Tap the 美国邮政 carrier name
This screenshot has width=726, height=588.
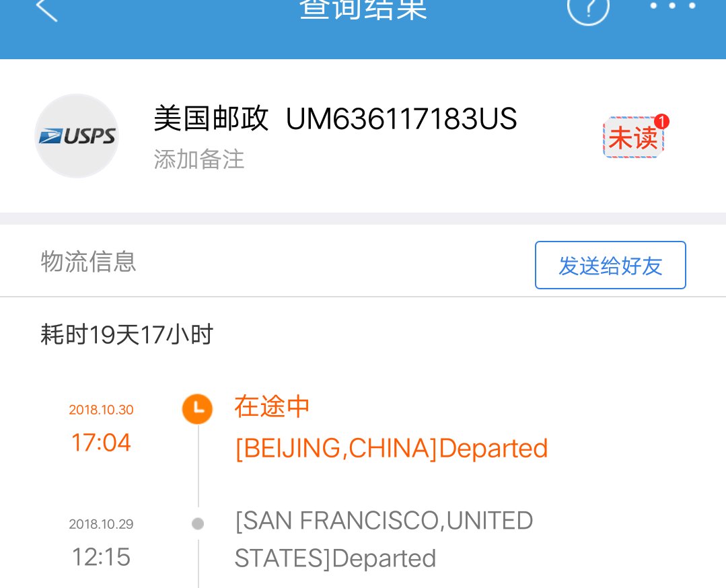click(x=211, y=120)
